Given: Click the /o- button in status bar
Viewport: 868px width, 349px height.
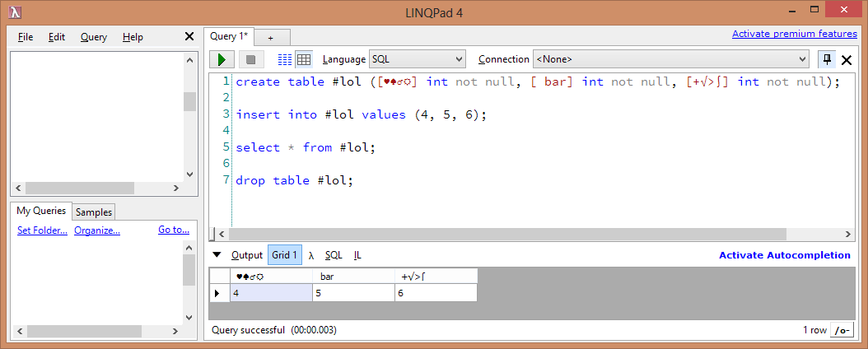Looking at the screenshot, I should coord(841,330).
